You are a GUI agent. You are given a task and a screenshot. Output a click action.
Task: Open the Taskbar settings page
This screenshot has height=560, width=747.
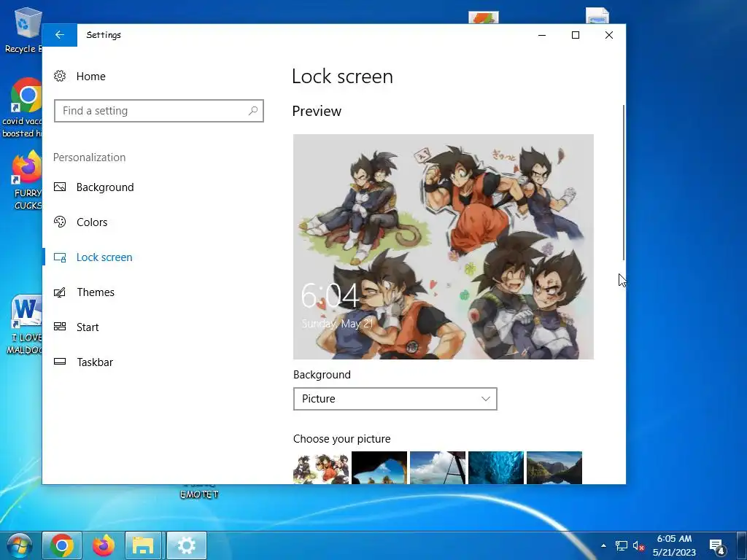(95, 362)
